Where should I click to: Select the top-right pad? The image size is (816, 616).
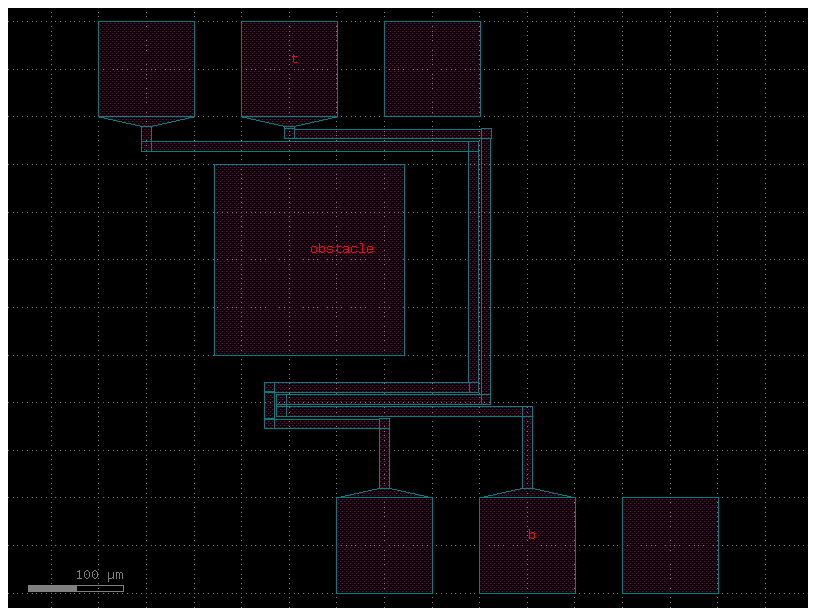click(431, 66)
